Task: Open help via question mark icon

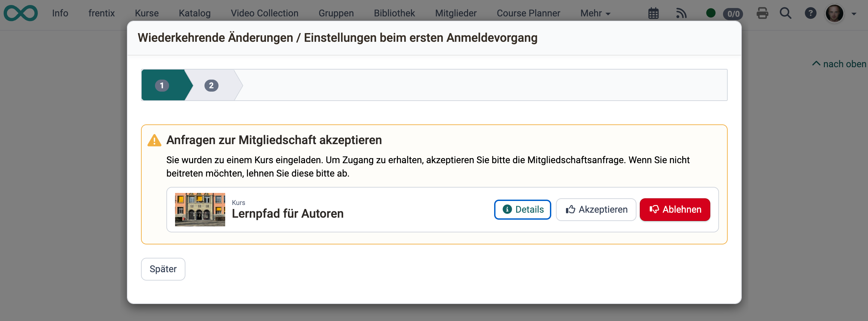Action: point(811,13)
